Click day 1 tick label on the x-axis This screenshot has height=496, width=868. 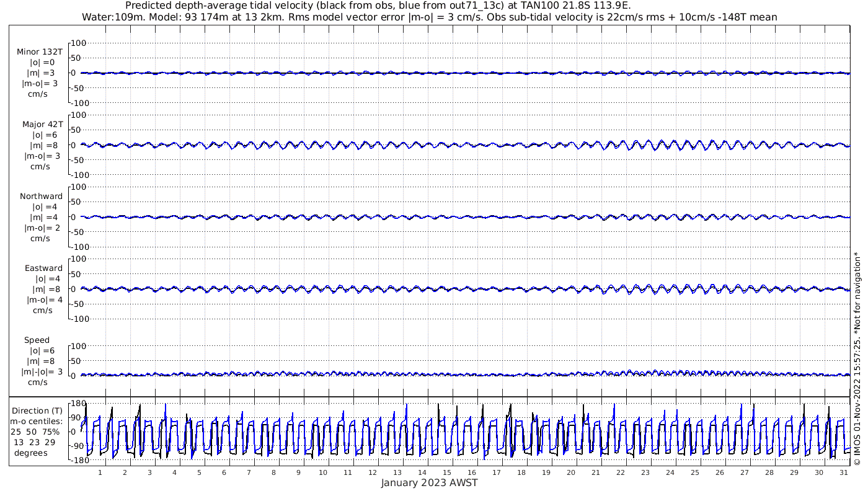(x=100, y=472)
